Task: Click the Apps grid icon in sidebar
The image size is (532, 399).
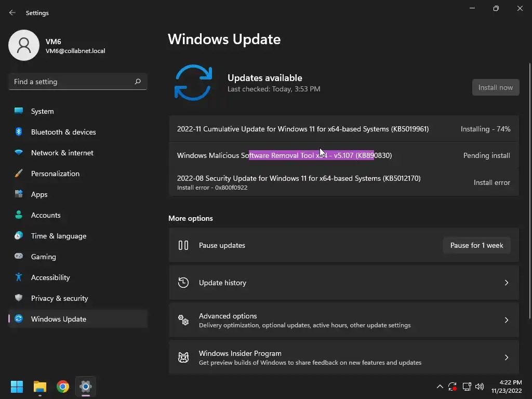Action: (19, 194)
